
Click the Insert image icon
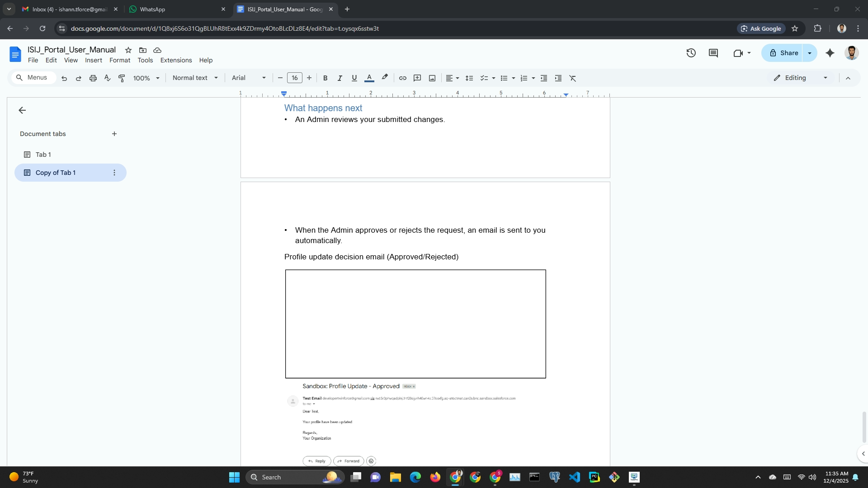click(x=432, y=78)
